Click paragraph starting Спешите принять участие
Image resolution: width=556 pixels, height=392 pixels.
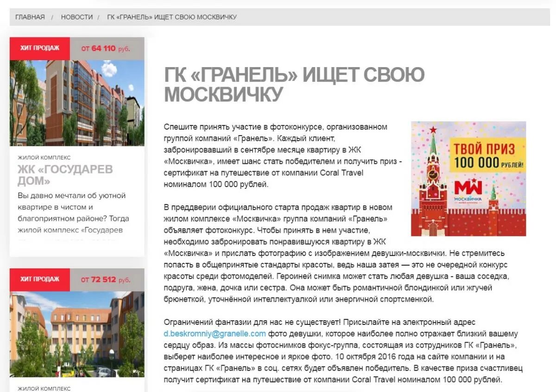(283, 156)
